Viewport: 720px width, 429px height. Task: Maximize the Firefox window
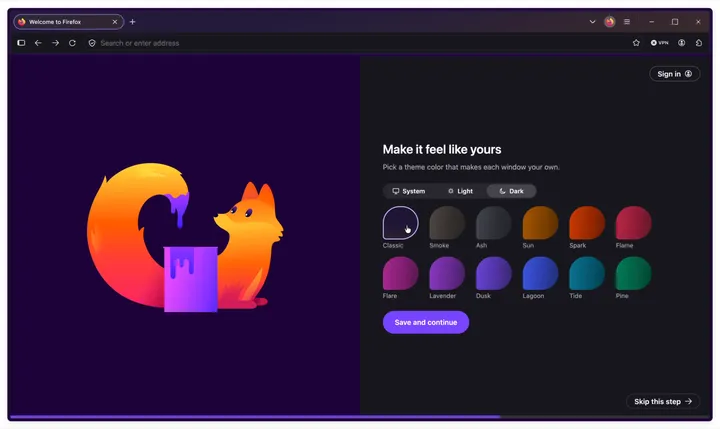675,22
